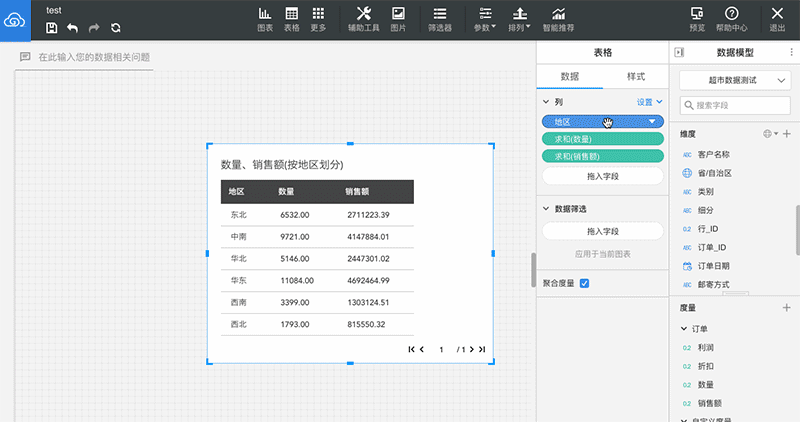Select the 邮寄方式 field
The height and width of the screenshot is (422, 800).
(713, 285)
